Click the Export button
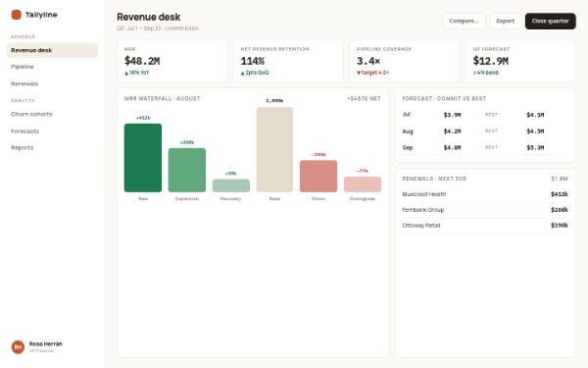This screenshot has width=588, height=368. [505, 21]
